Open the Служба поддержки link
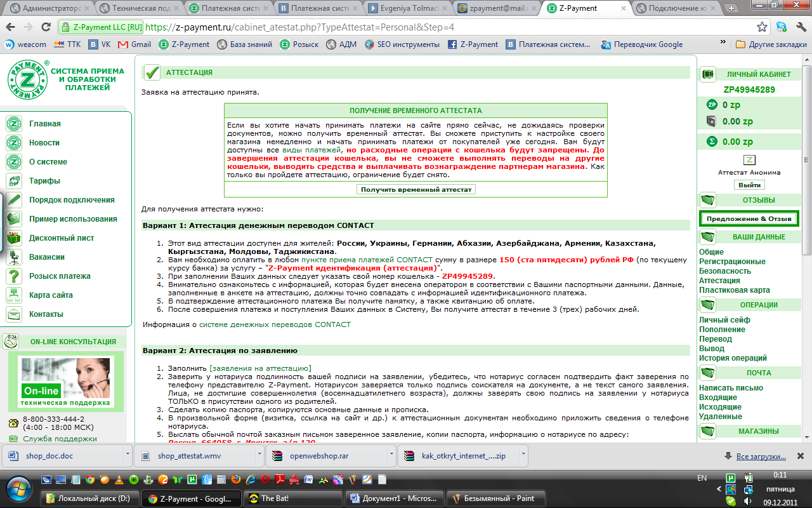812x508 pixels. coord(60,439)
